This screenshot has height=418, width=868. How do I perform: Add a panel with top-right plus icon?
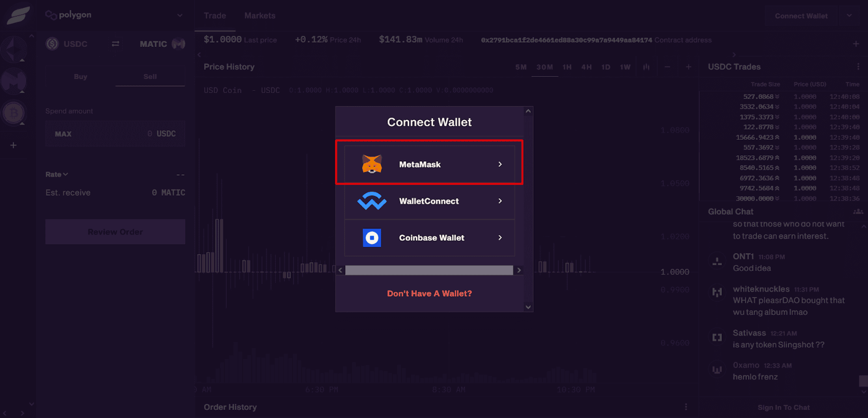(x=856, y=44)
